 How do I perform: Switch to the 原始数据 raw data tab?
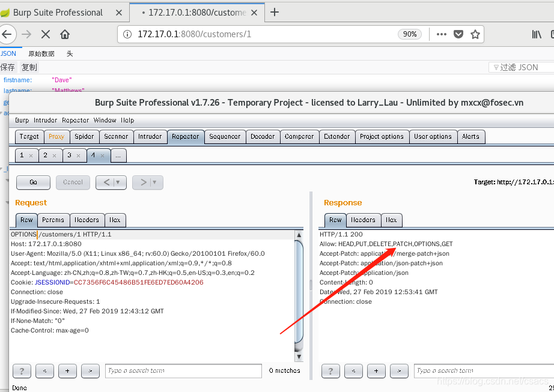click(x=41, y=53)
